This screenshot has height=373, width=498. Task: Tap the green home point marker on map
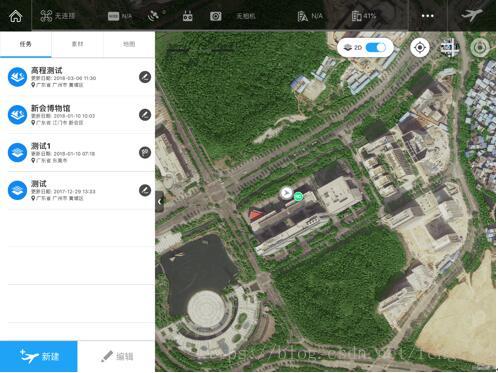tap(298, 197)
